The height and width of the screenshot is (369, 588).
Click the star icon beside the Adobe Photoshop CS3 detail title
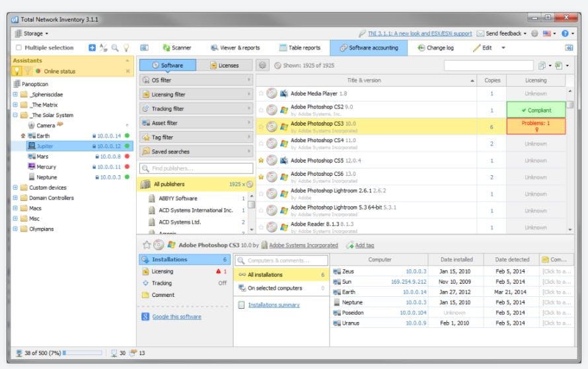click(147, 245)
